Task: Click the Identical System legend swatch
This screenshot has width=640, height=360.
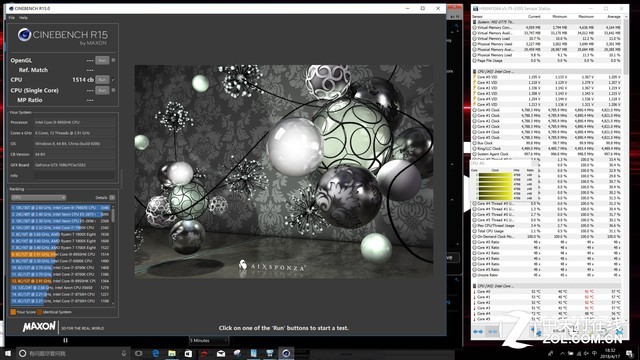Action: pyautogui.click(x=39, y=312)
